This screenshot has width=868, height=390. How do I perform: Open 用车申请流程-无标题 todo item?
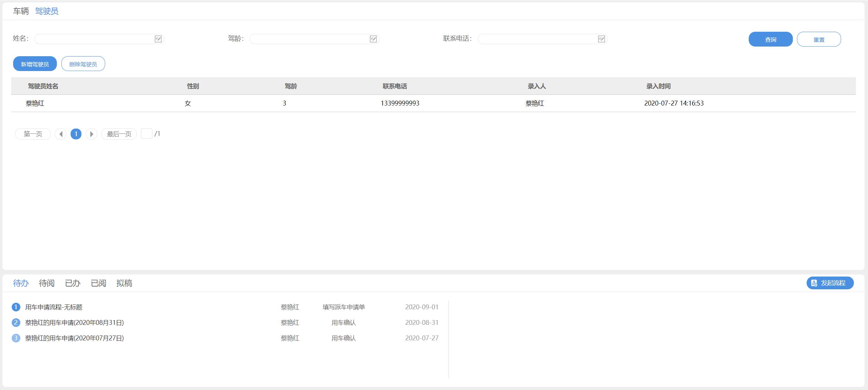click(54, 307)
